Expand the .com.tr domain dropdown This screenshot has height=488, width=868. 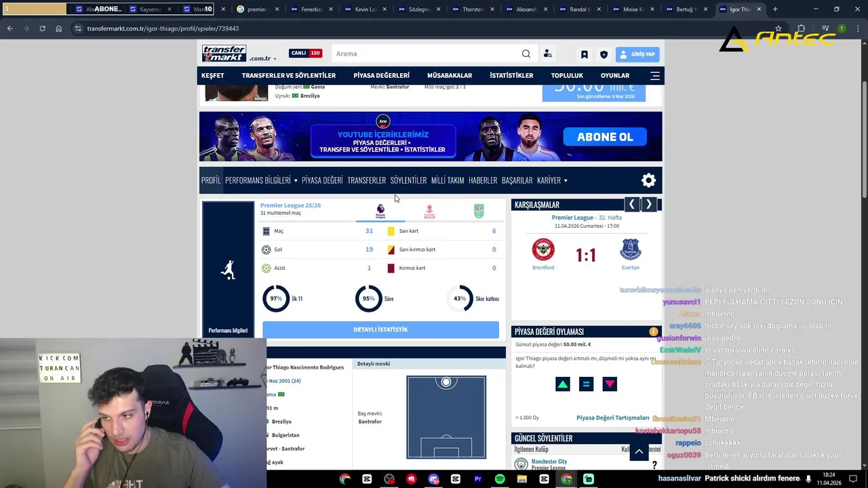[263, 58]
